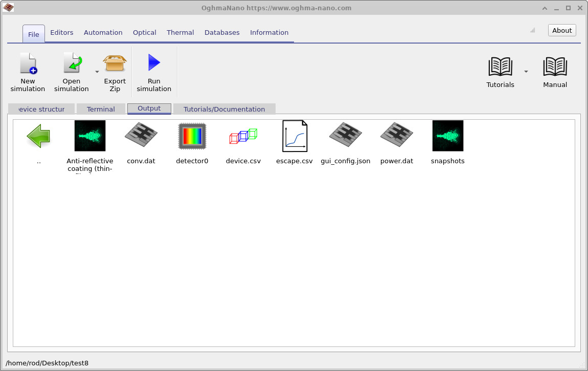Image resolution: width=588 pixels, height=371 pixels.
Task: Expand the Tutorials dropdown arrow
Action: pos(526,72)
